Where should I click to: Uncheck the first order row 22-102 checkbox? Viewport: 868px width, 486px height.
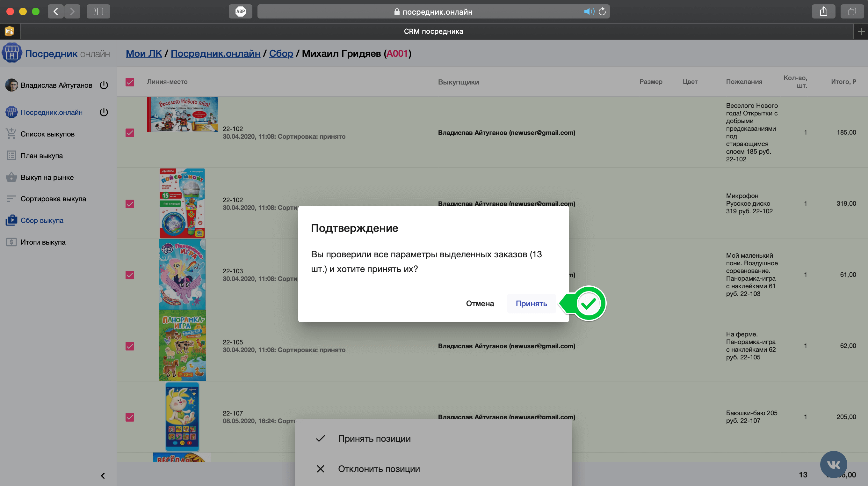click(x=130, y=133)
